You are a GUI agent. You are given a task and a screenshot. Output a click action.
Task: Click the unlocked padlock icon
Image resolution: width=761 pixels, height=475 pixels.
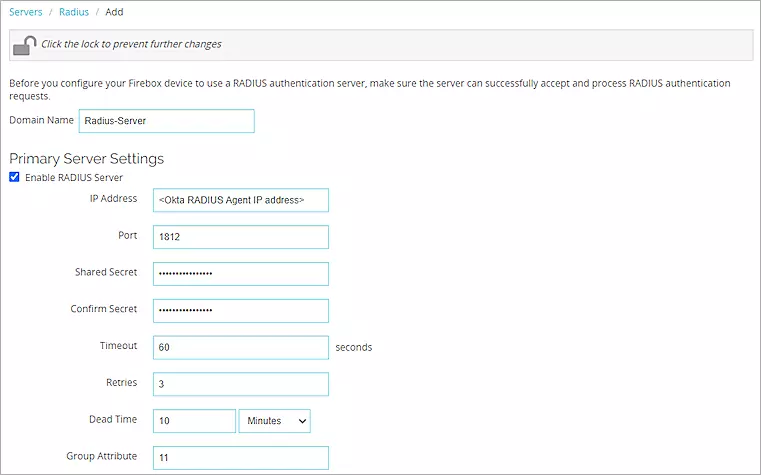(24, 45)
